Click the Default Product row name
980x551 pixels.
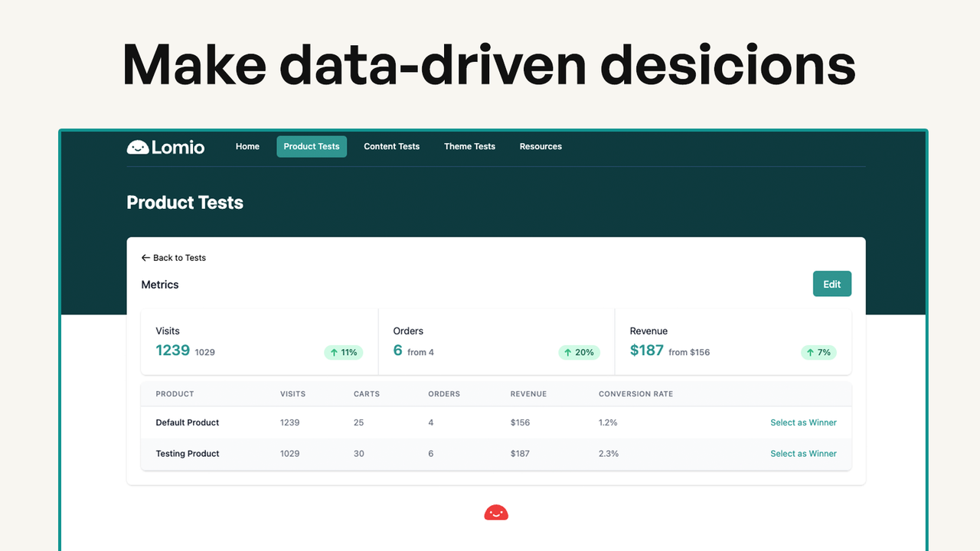187,422
